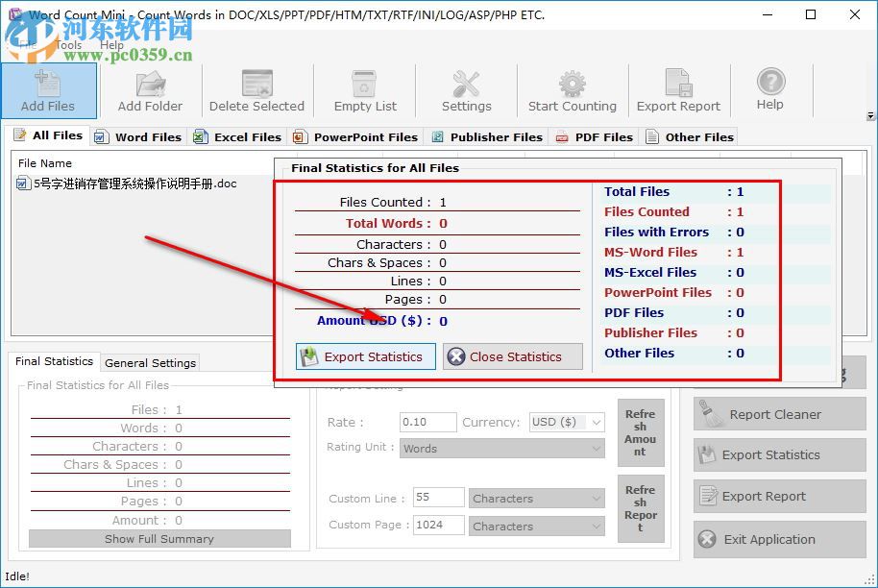
Task: Click the Refresh Report button
Action: coord(641,508)
